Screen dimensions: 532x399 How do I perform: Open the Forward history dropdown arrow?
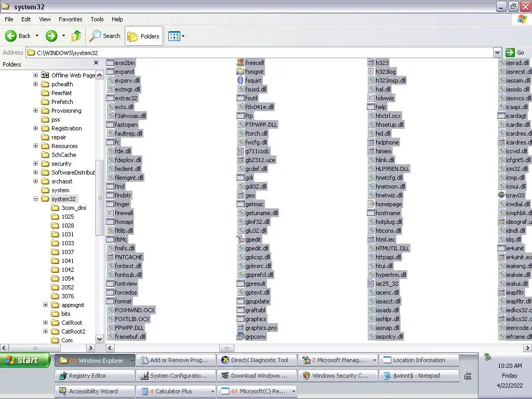pos(63,36)
